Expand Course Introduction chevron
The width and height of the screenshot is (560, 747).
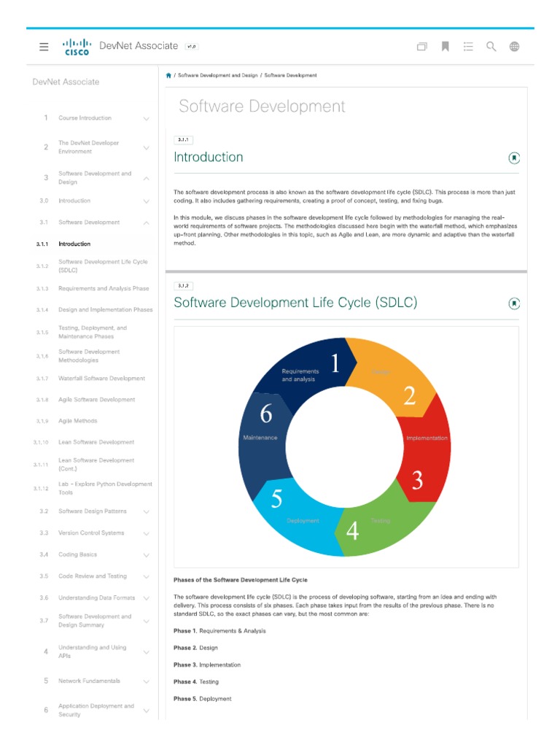pyautogui.click(x=146, y=118)
